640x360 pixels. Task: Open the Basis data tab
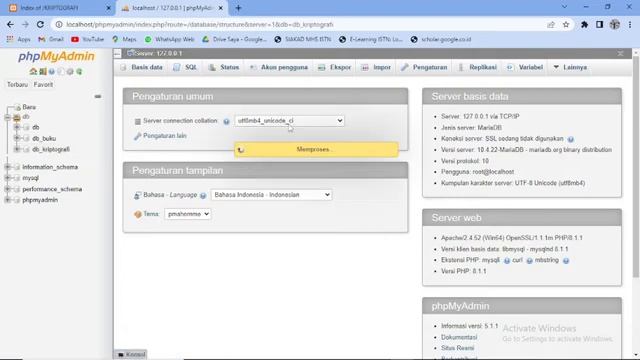(142, 67)
